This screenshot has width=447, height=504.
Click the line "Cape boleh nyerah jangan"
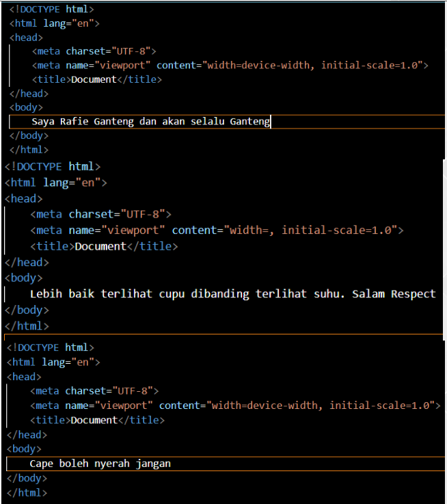tap(100, 464)
